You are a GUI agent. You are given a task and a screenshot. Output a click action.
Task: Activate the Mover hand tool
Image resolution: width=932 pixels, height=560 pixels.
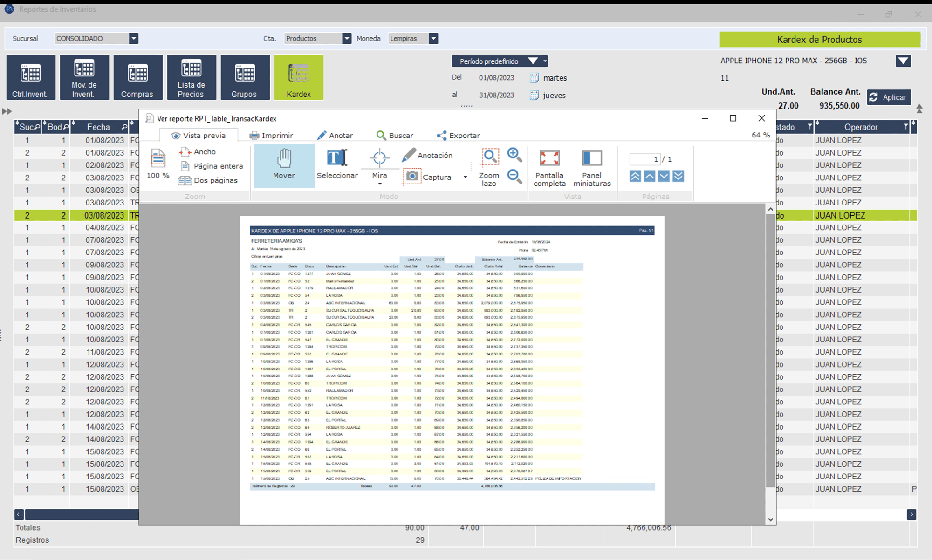(x=284, y=165)
